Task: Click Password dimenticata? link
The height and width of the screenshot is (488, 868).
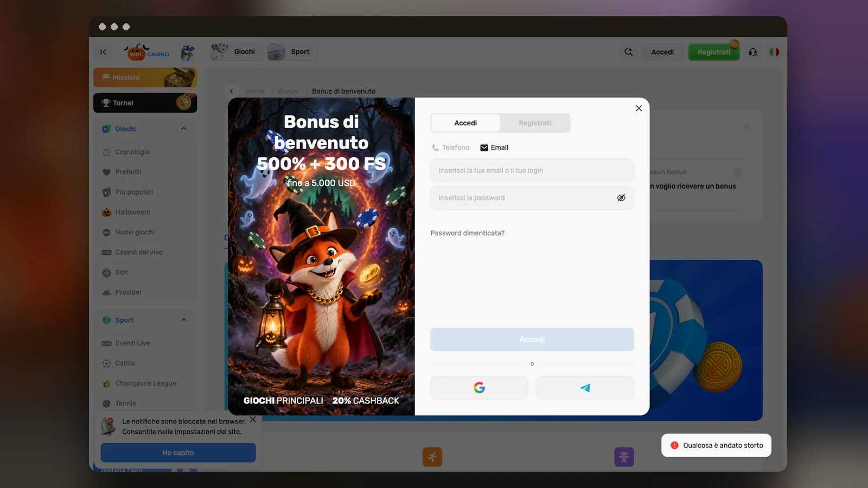Action: tap(468, 233)
